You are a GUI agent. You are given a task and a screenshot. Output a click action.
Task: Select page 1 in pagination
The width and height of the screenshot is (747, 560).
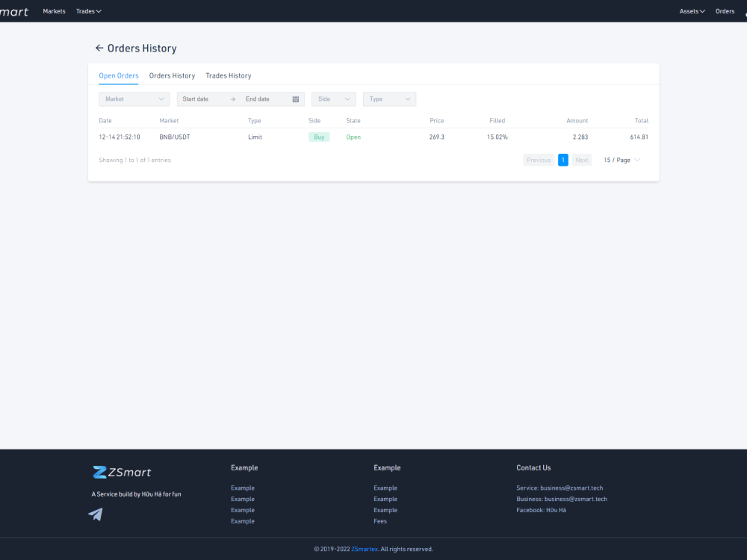[563, 160]
